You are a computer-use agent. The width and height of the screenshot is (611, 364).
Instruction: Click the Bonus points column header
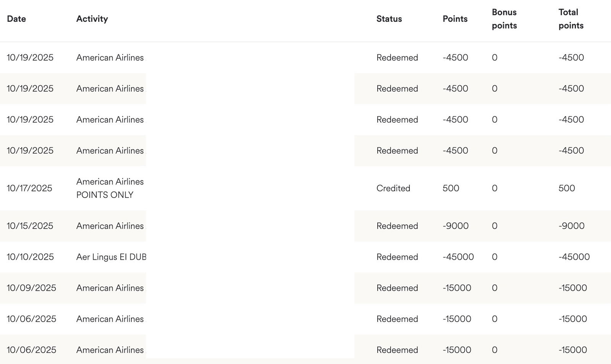(x=504, y=19)
